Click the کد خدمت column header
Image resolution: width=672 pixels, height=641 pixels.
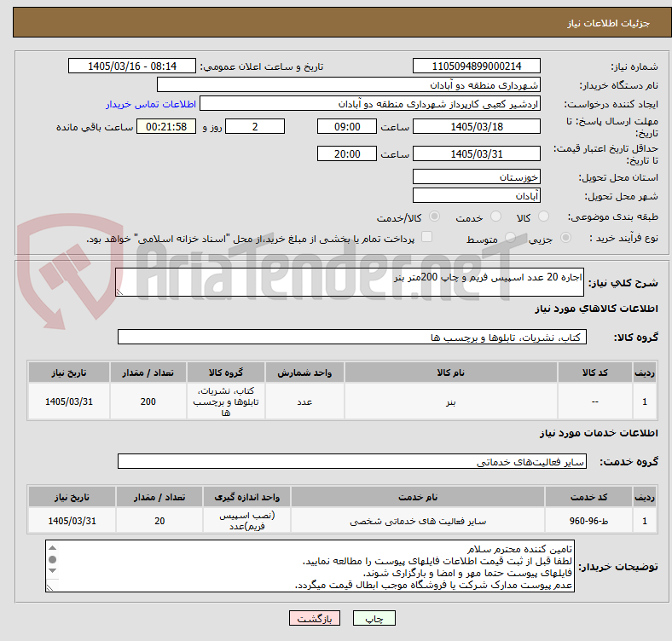point(589,497)
